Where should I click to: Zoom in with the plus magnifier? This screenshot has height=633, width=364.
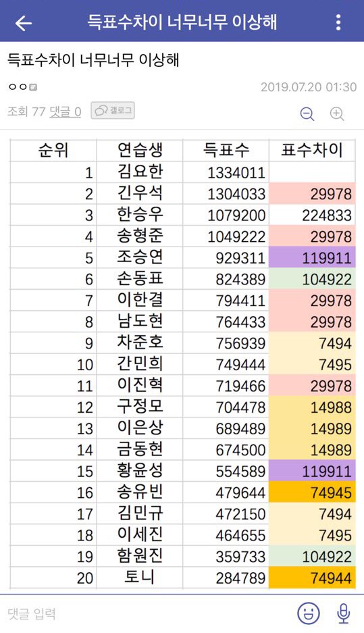337,114
